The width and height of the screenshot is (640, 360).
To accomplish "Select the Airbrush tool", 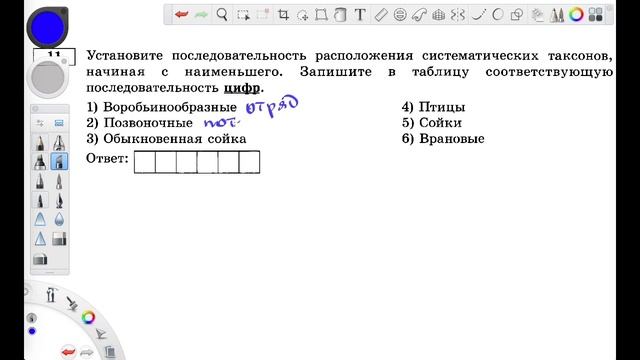I will [x=59, y=143].
